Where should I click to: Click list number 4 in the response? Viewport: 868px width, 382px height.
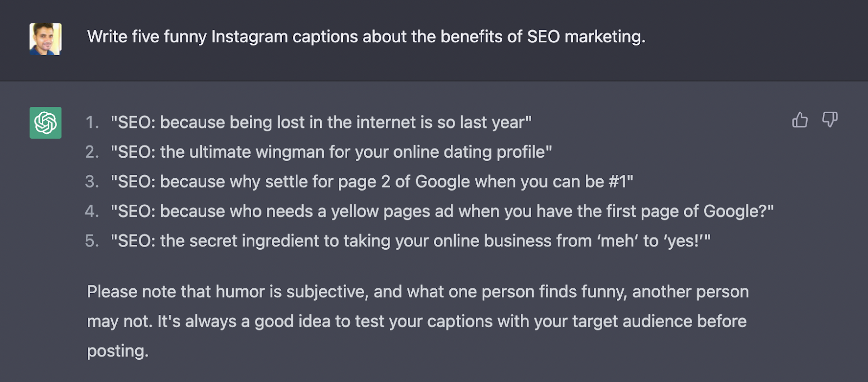92,211
